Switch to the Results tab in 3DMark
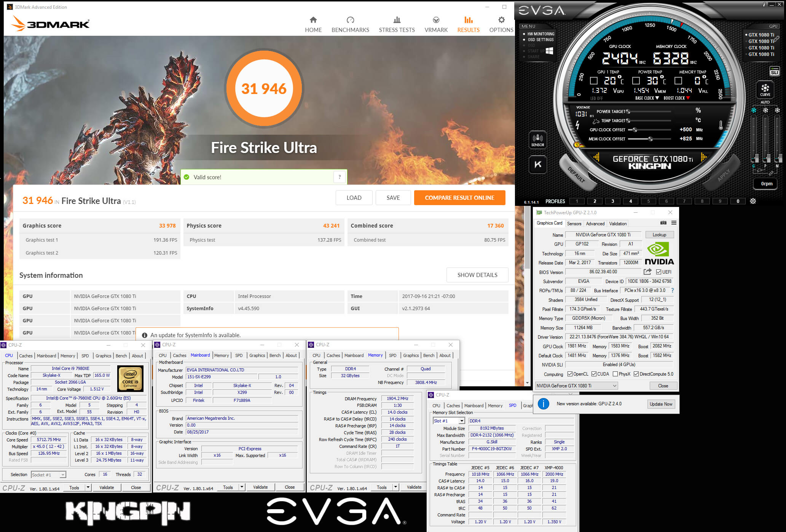Screen dimensions: 786x532 pyautogui.click(x=468, y=24)
